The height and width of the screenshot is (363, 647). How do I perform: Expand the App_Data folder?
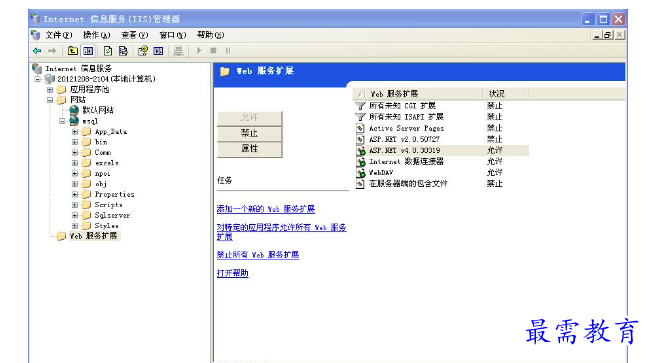click(75, 132)
